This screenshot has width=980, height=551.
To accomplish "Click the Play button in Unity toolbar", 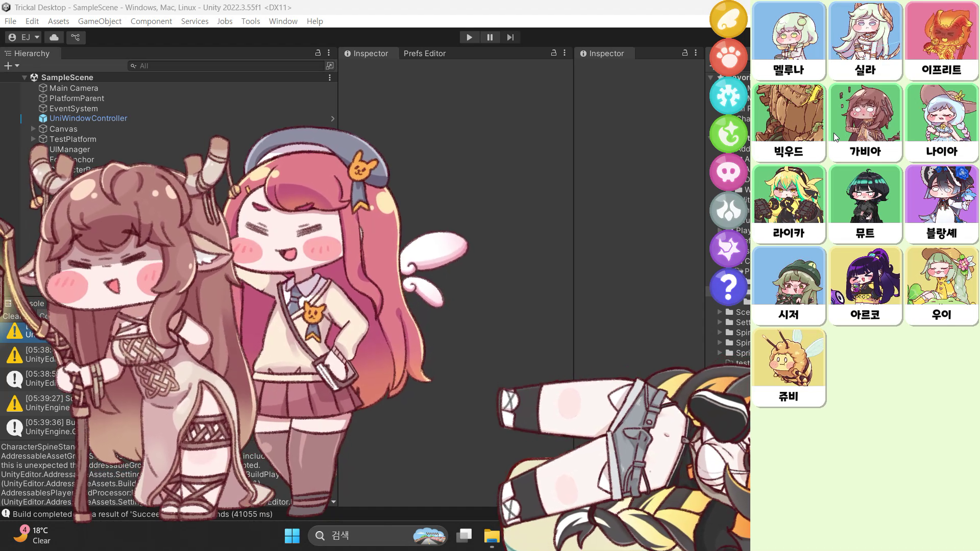I will (469, 37).
